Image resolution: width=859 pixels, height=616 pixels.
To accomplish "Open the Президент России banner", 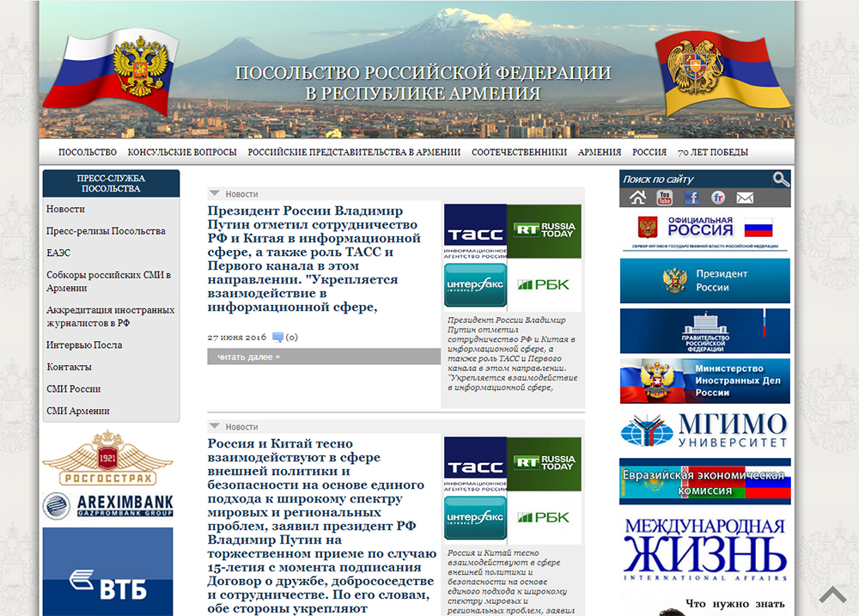I will click(x=704, y=281).
